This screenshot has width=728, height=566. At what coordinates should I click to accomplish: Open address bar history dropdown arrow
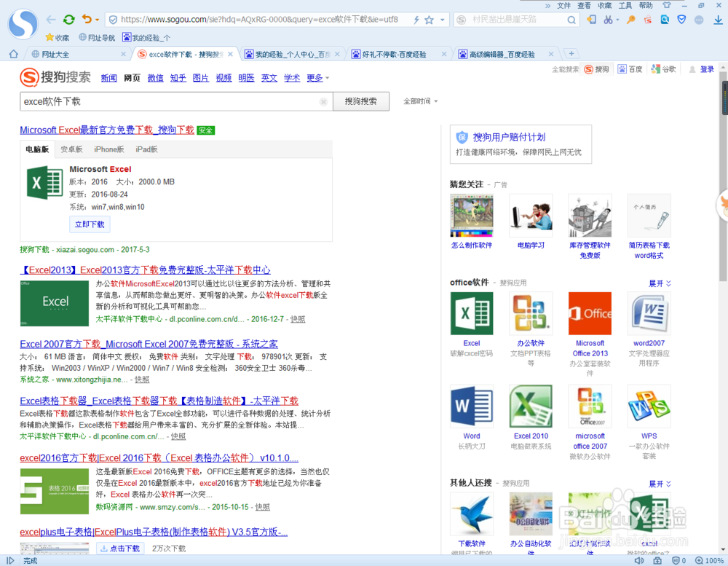(x=443, y=20)
